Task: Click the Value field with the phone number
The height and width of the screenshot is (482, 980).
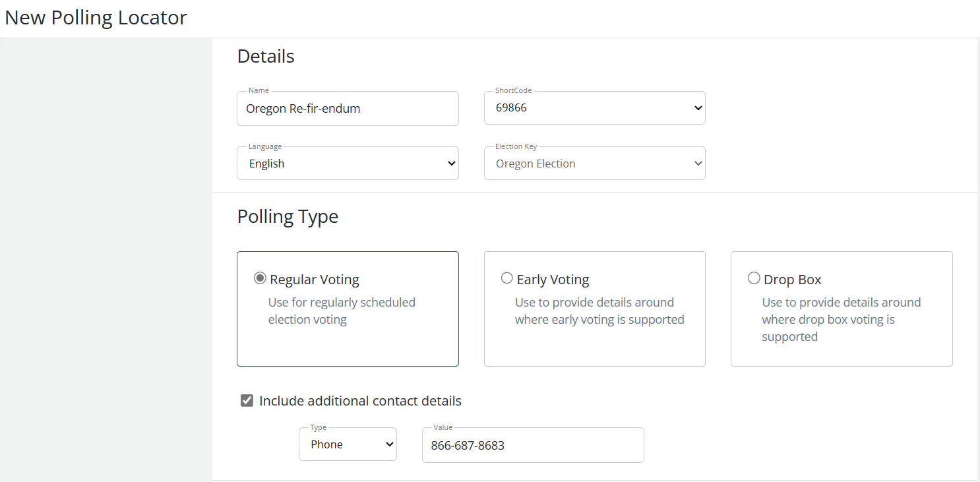Action: (533, 444)
